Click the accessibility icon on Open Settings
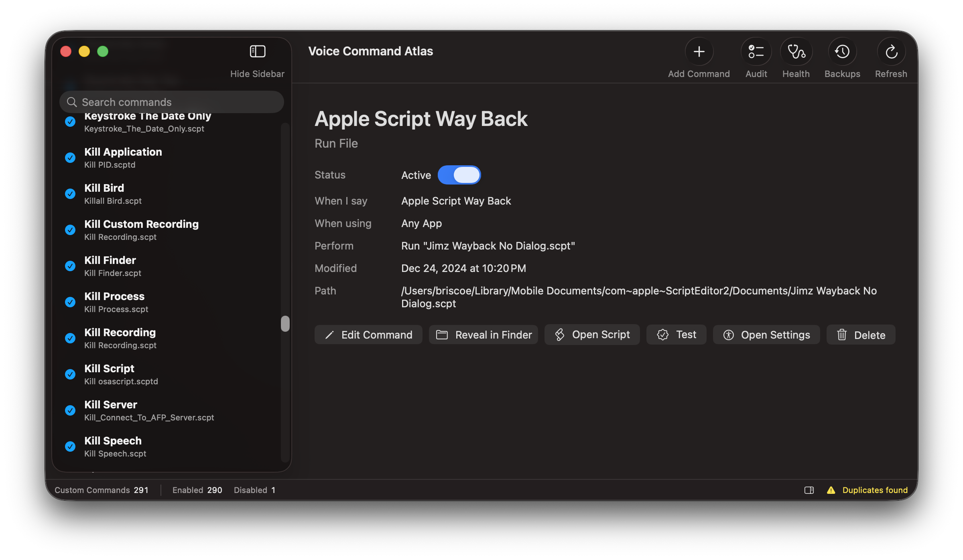The height and width of the screenshot is (560, 963). [x=729, y=335]
